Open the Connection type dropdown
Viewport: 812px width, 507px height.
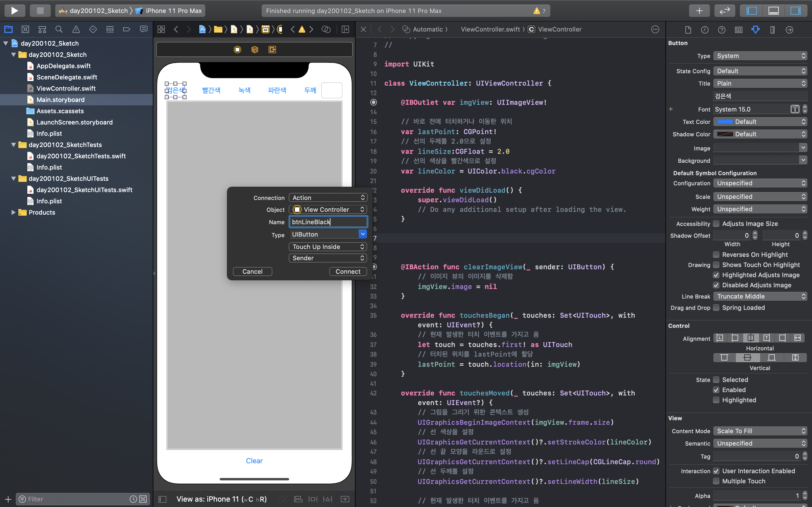(x=328, y=197)
